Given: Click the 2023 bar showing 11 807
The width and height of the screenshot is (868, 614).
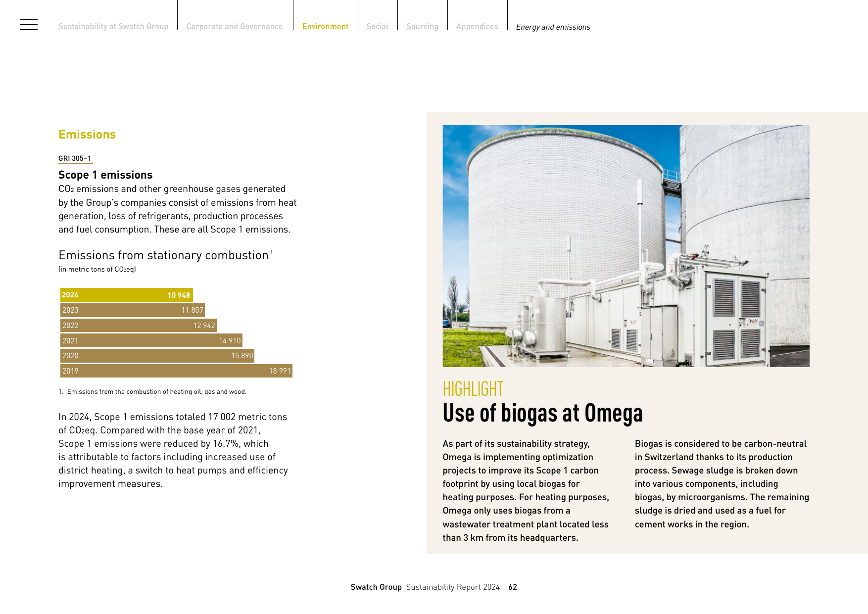Looking at the screenshot, I should [x=133, y=310].
